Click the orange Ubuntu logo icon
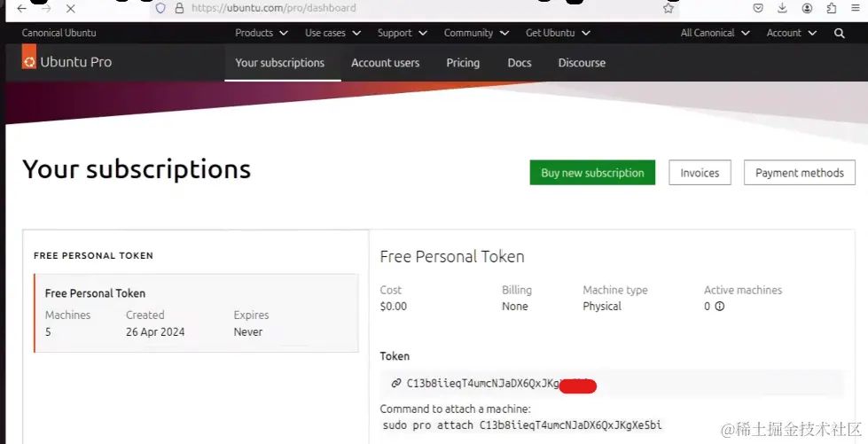The height and width of the screenshot is (444, 868). pyautogui.click(x=28, y=57)
